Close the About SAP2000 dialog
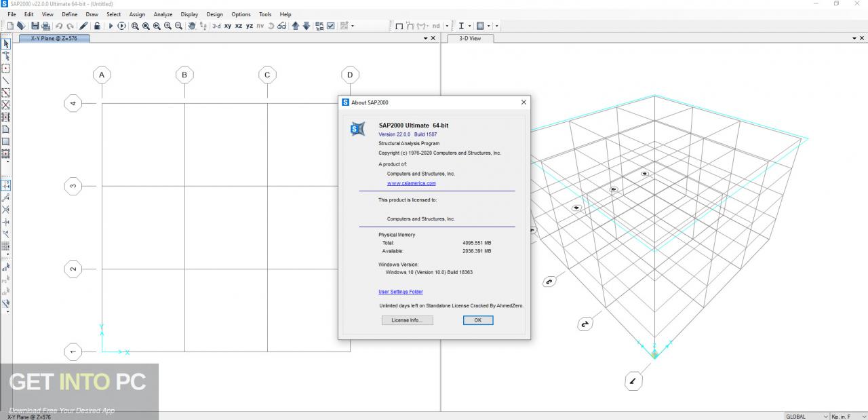Viewport: 868px width, 420px height. pyautogui.click(x=524, y=102)
